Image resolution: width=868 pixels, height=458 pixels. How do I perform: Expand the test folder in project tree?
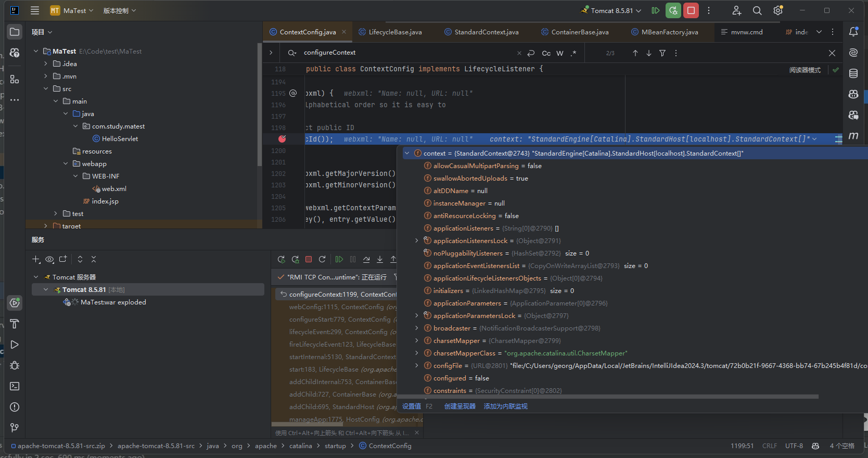(x=56, y=213)
